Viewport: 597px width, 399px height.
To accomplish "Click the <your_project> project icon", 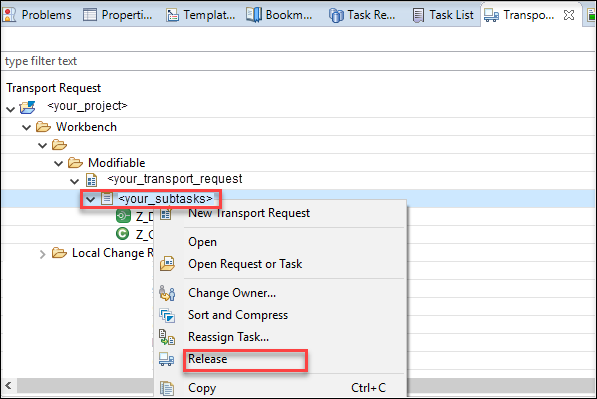I will [x=27, y=107].
